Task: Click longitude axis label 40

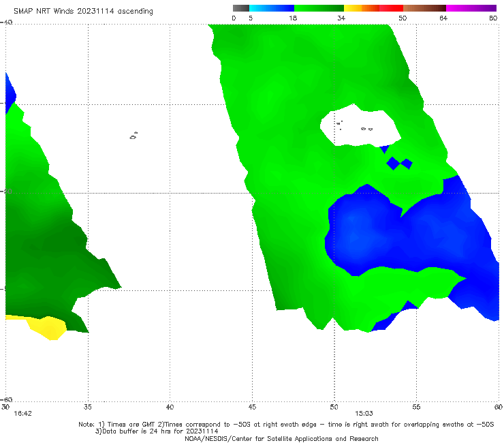Action: tap(170, 407)
